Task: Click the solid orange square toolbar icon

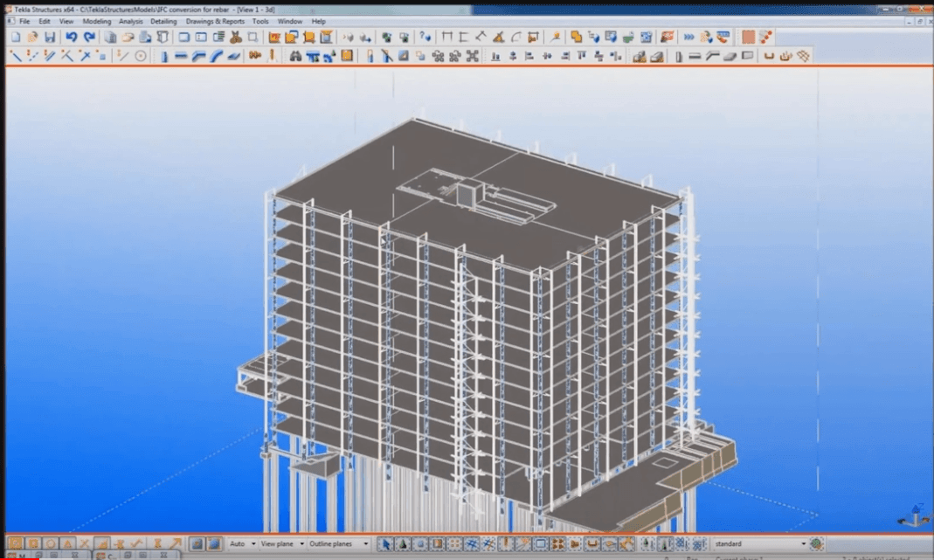Action: [748, 37]
